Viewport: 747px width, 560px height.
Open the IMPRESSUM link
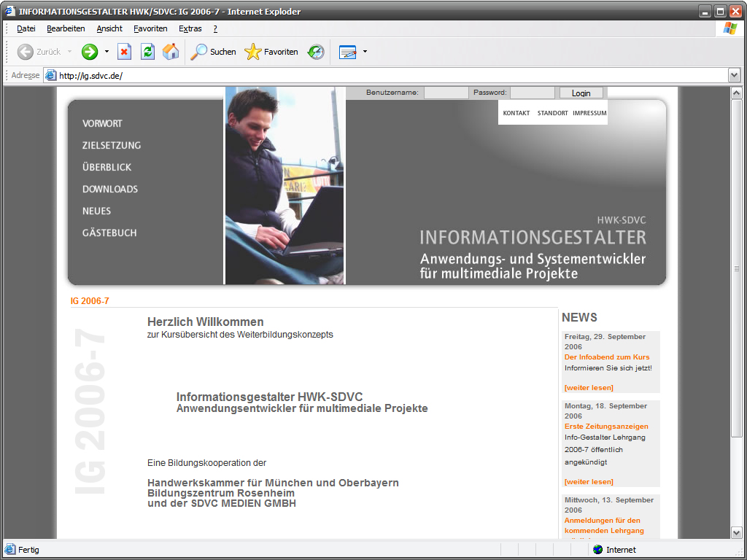click(589, 113)
